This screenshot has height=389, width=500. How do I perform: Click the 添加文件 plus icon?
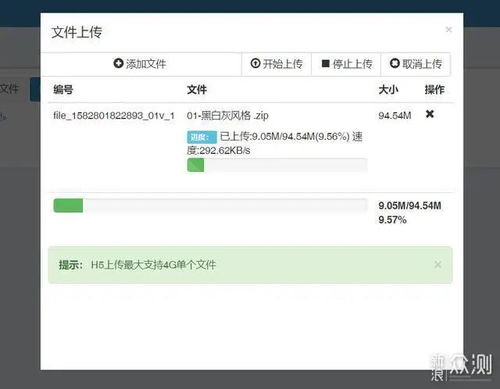pos(118,63)
